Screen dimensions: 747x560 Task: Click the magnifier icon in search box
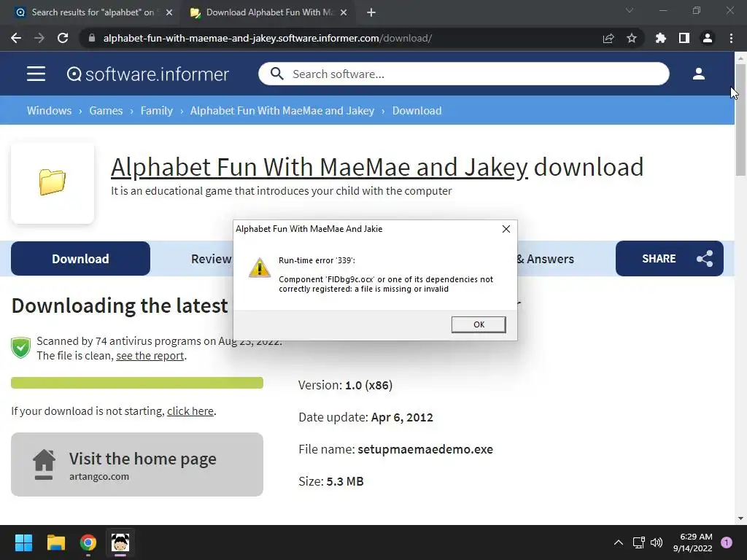click(x=276, y=74)
